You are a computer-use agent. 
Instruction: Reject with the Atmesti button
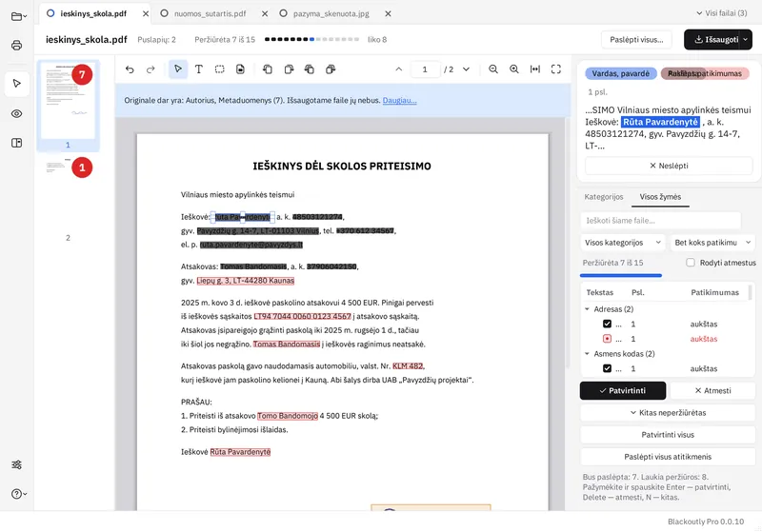click(712, 390)
